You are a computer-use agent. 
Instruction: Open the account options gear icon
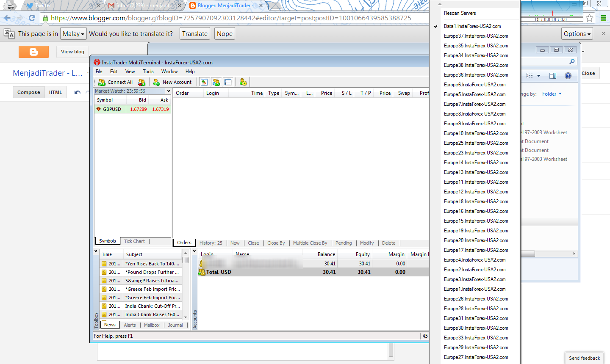[243, 82]
